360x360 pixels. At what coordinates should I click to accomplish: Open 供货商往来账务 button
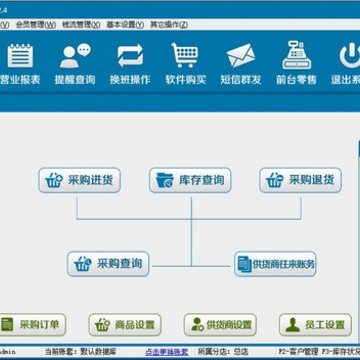click(275, 264)
